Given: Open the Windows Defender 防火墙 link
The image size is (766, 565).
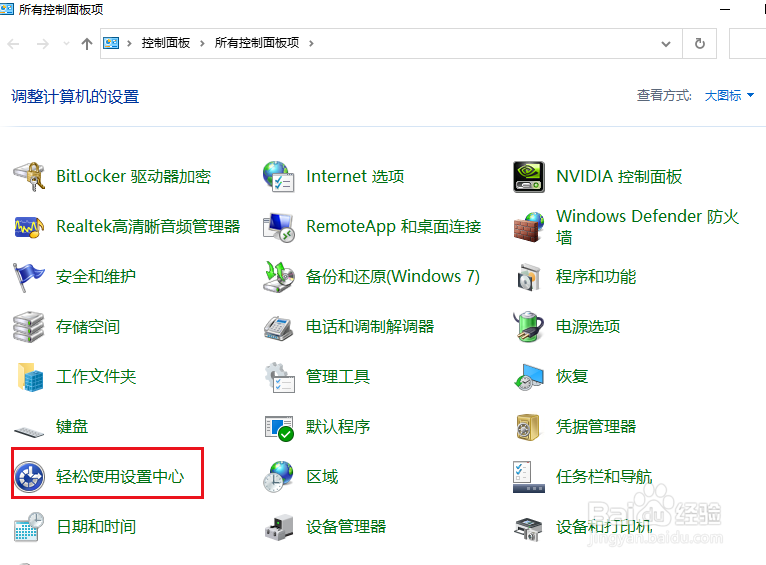Looking at the screenshot, I should (648, 227).
